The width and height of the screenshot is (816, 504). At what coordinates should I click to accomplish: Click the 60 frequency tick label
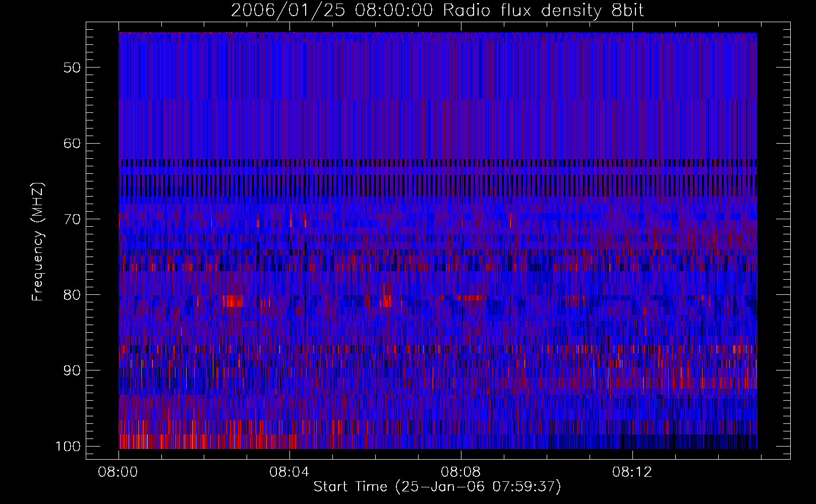tap(72, 143)
